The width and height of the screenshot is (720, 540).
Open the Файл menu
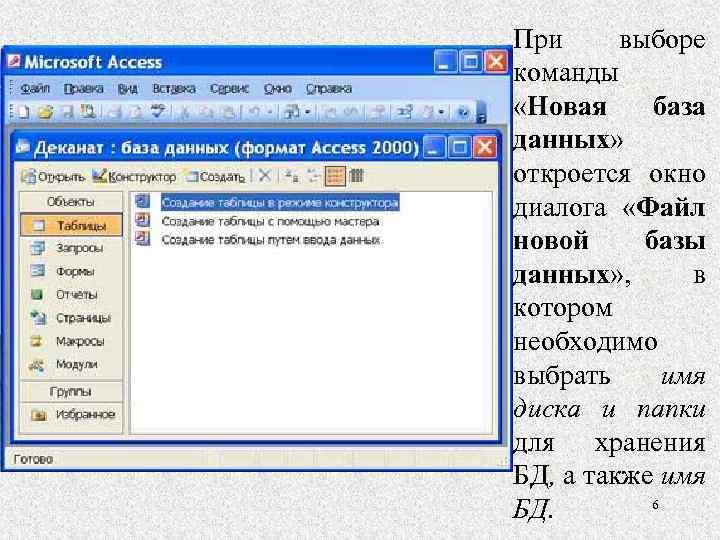[x=35, y=88]
